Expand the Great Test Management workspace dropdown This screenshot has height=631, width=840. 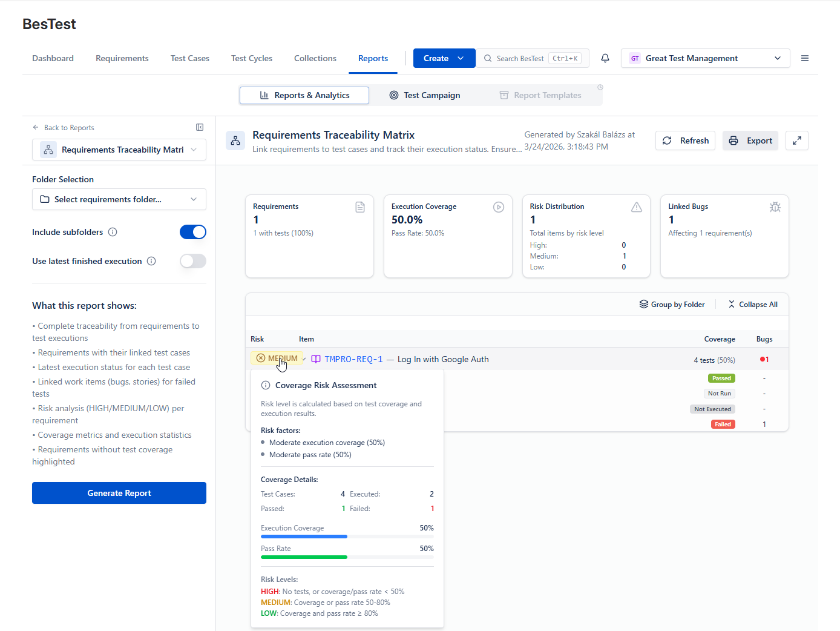[706, 58]
